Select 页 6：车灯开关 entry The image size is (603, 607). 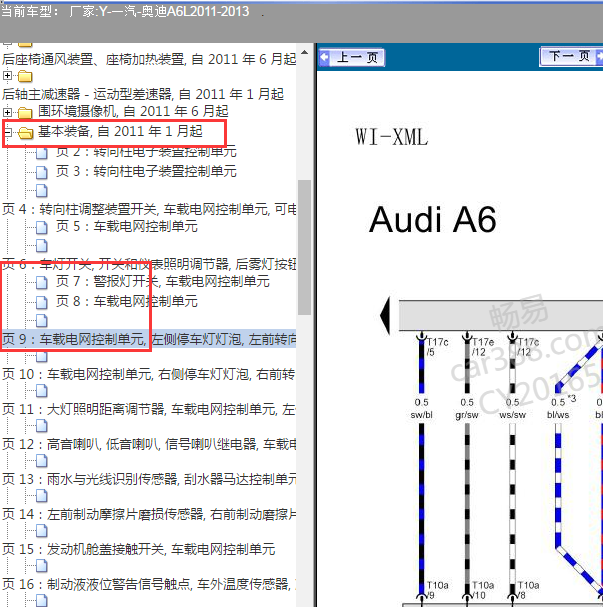point(149,264)
